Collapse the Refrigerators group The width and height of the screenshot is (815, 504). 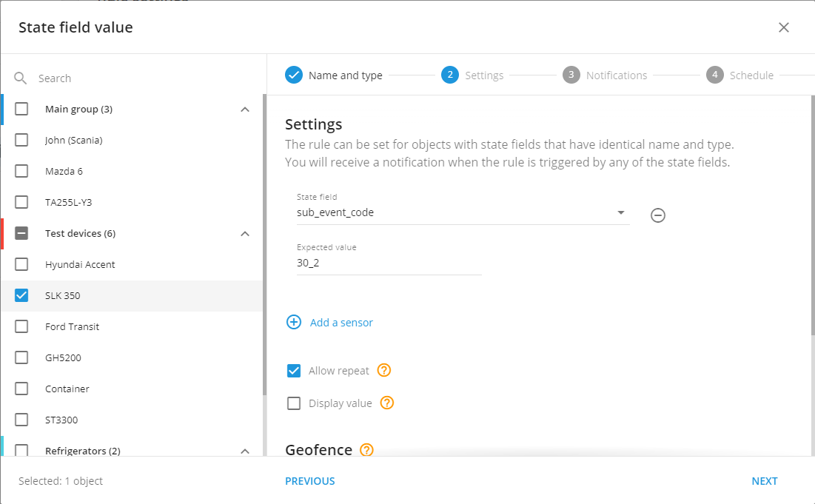[245, 451]
